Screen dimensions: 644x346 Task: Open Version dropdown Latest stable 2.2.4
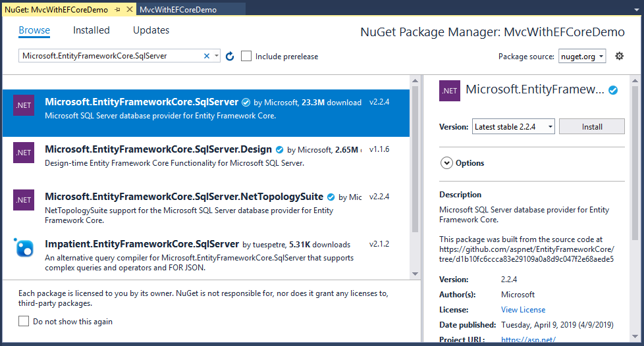pos(514,127)
